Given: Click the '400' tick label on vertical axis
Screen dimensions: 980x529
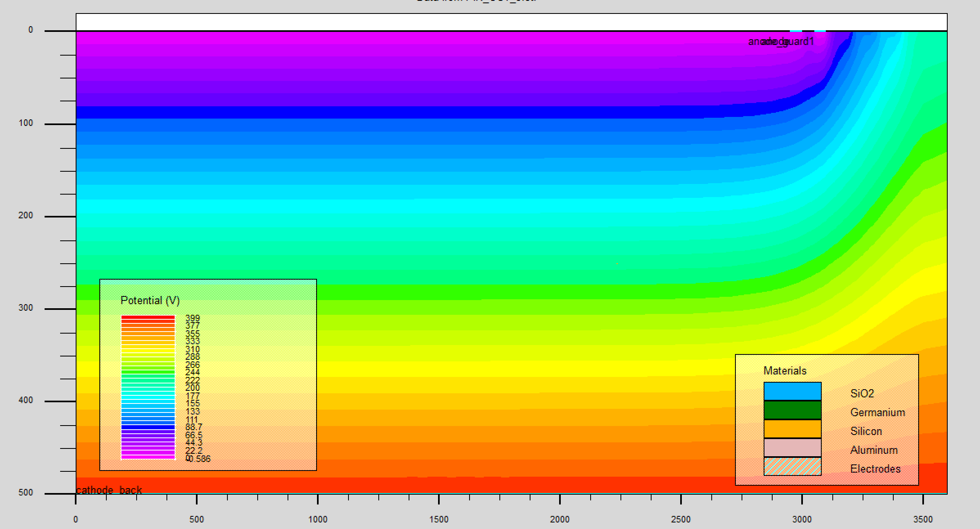Looking at the screenshot, I should pyautogui.click(x=26, y=400).
